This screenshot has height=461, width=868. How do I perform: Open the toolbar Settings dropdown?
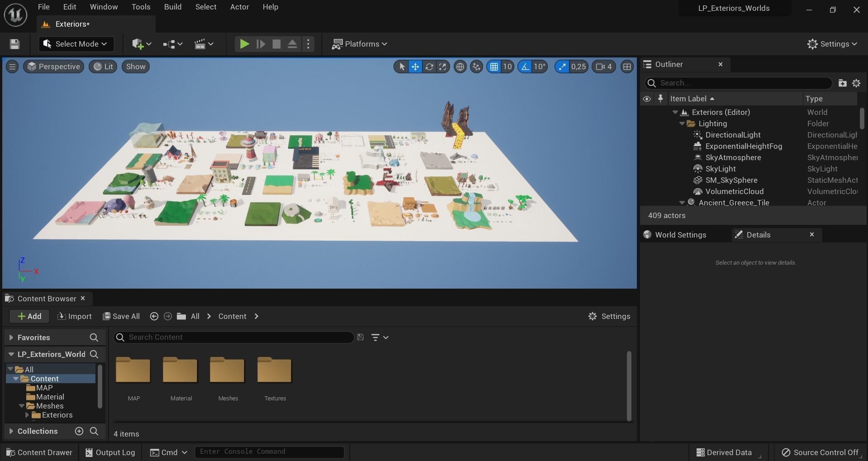point(832,44)
